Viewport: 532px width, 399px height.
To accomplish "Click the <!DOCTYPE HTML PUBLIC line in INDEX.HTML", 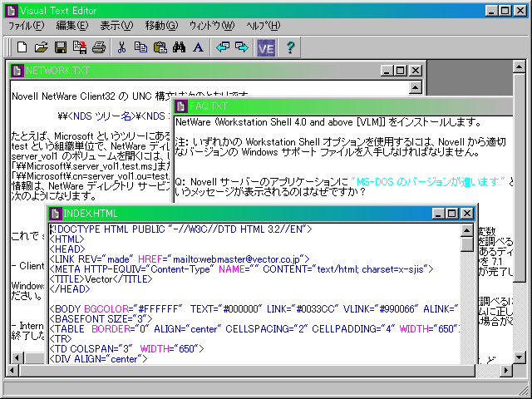I will click(x=181, y=229).
